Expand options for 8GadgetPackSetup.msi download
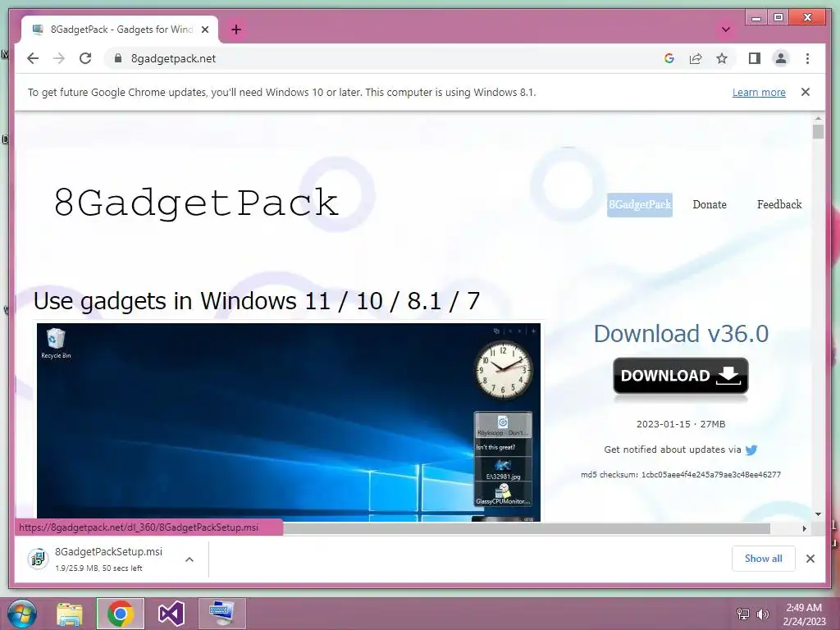The height and width of the screenshot is (630, 840). [x=189, y=559]
